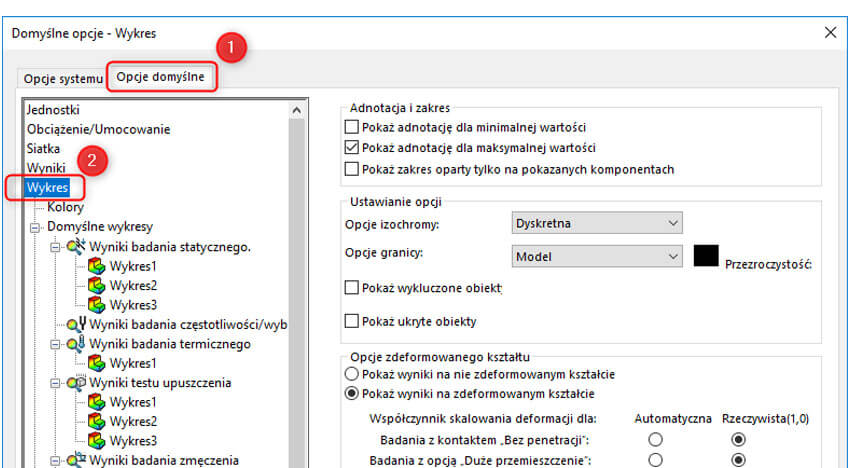Close the Domyślne opcje dialog
Screen dimensions: 850x468
(x=830, y=33)
